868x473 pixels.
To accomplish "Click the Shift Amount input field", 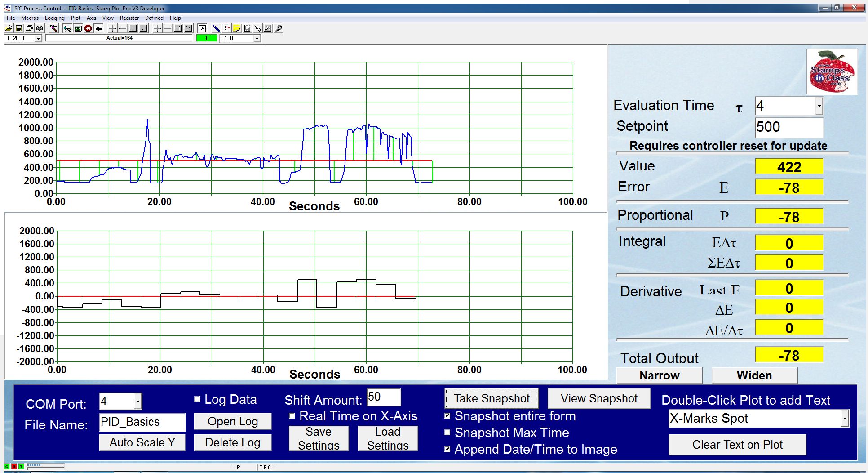I will 384,397.
